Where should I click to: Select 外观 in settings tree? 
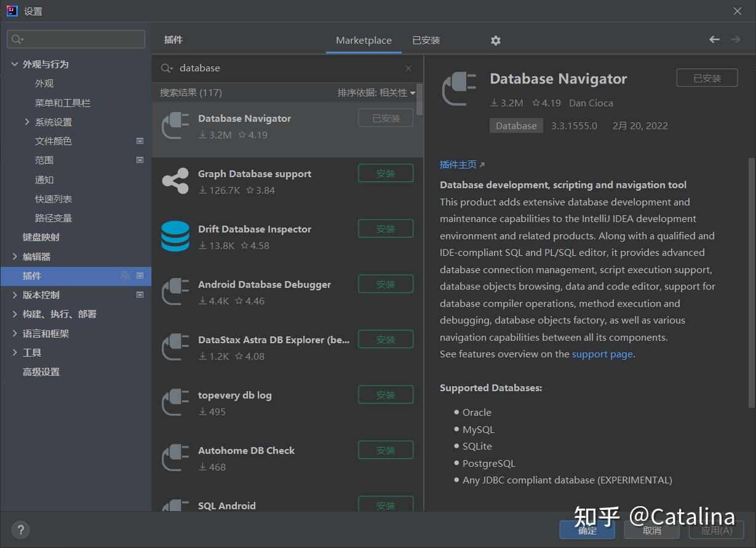44,83
